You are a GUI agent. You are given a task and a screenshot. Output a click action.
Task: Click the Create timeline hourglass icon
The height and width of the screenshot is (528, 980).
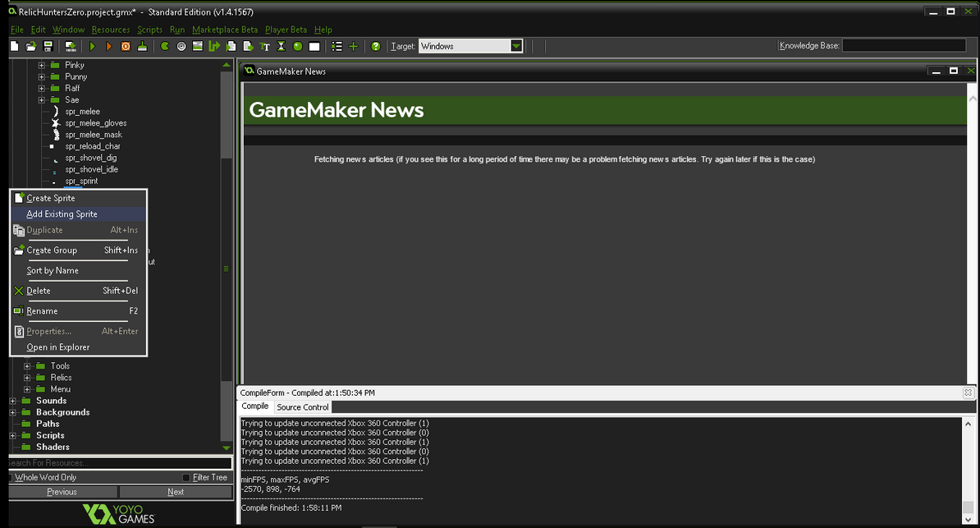[282, 46]
